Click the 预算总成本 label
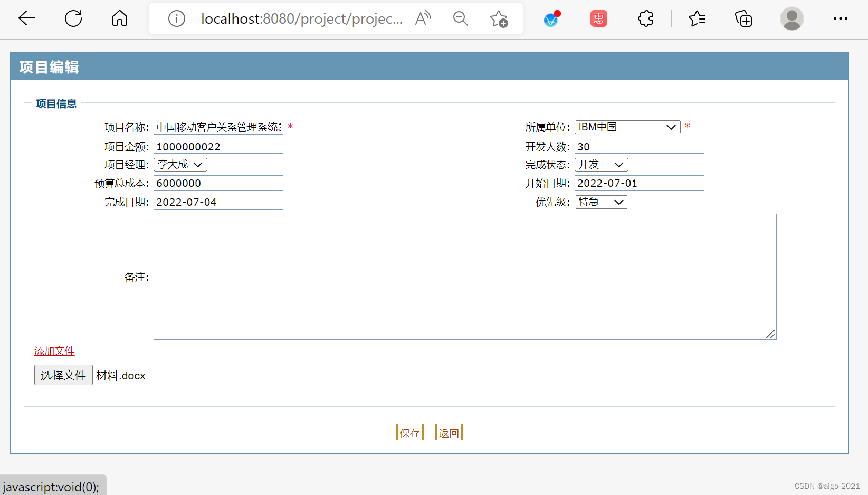The image size is (868, 495). point(121,183)
